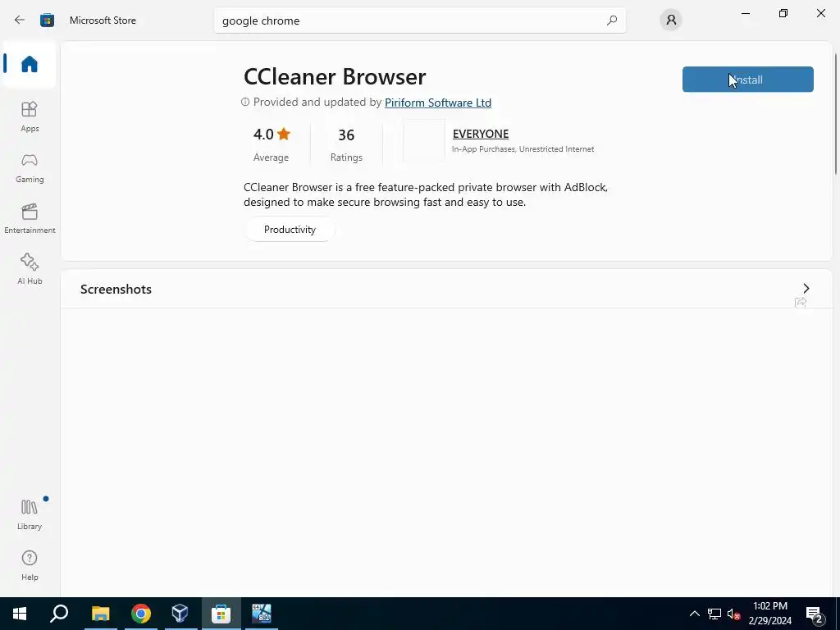Open the Home sidebar section
The width and height of the screenshot is (840, 630).
point(30,64)
